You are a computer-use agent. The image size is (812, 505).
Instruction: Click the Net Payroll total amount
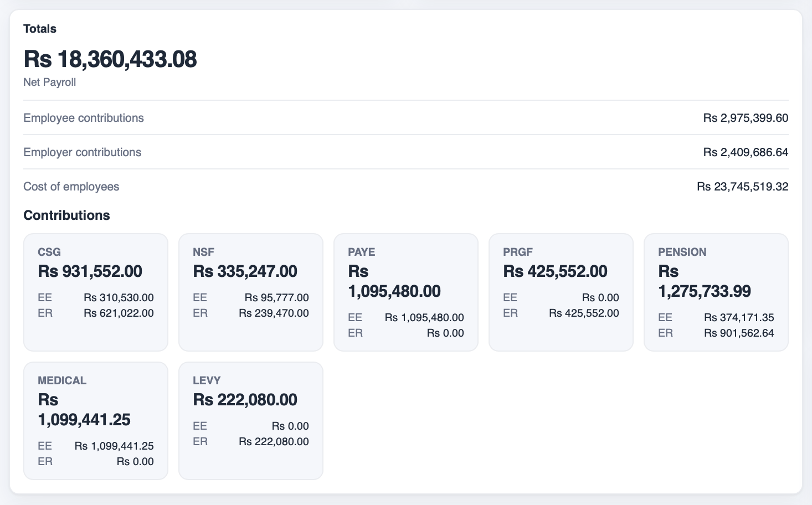[110, 59]
